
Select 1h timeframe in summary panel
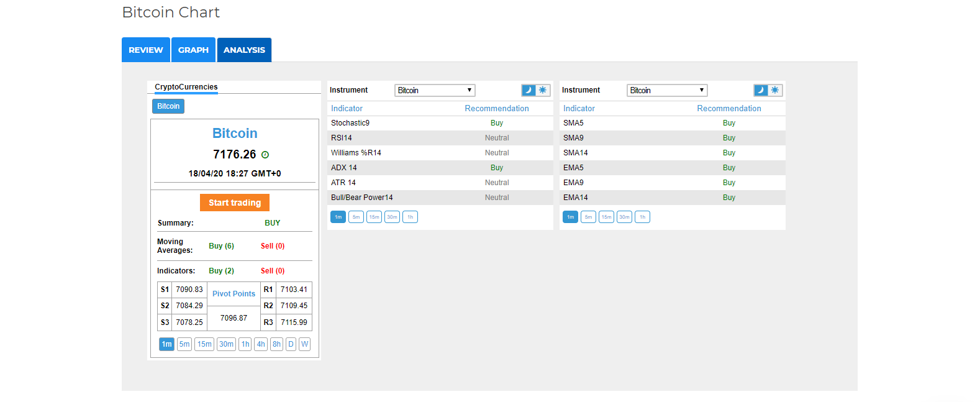point(245,344)
